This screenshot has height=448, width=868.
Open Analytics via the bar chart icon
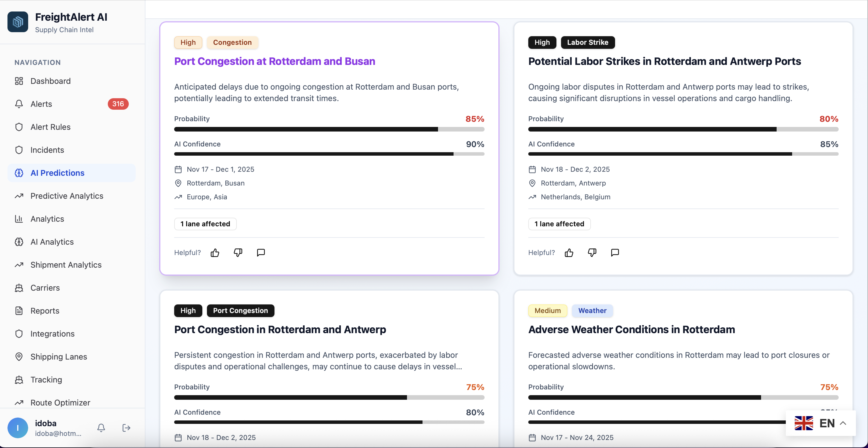(19, 219)
